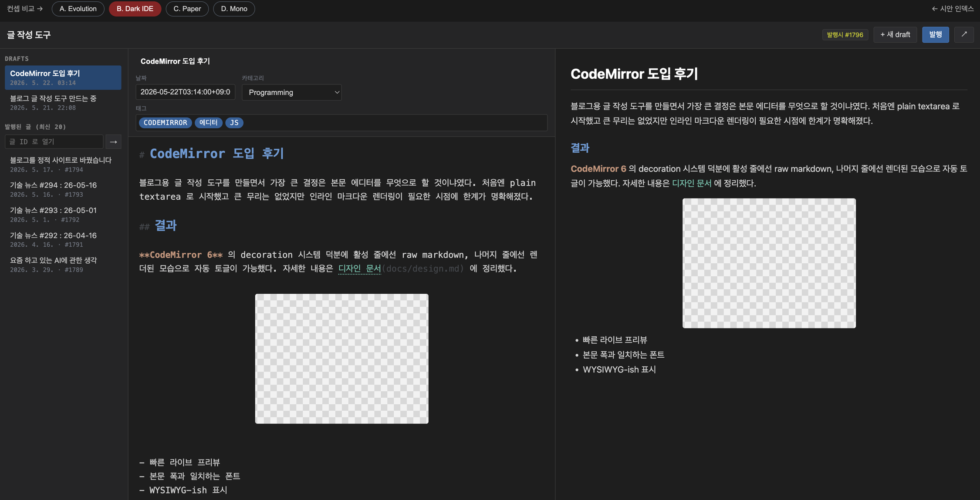The image size is (980, 500).
Task: Click the preview title CodeMirror 도입 후기
Action: [634, 74]
